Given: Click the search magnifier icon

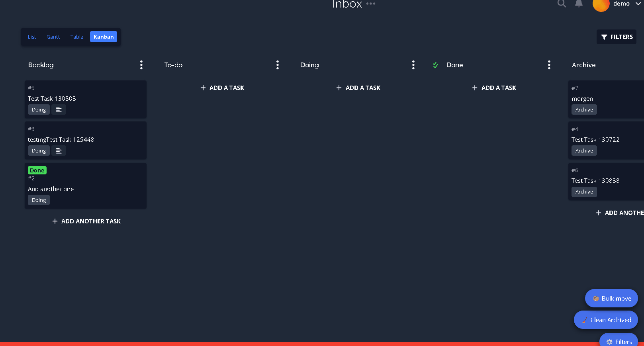Looking at the screenshot, I should coord(562,4).
